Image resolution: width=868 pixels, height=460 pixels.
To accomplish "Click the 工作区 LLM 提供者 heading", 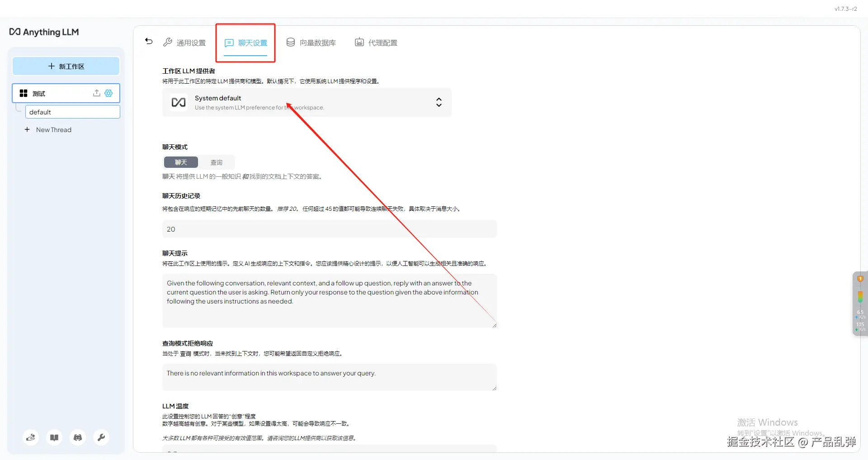I will [189, 71].
